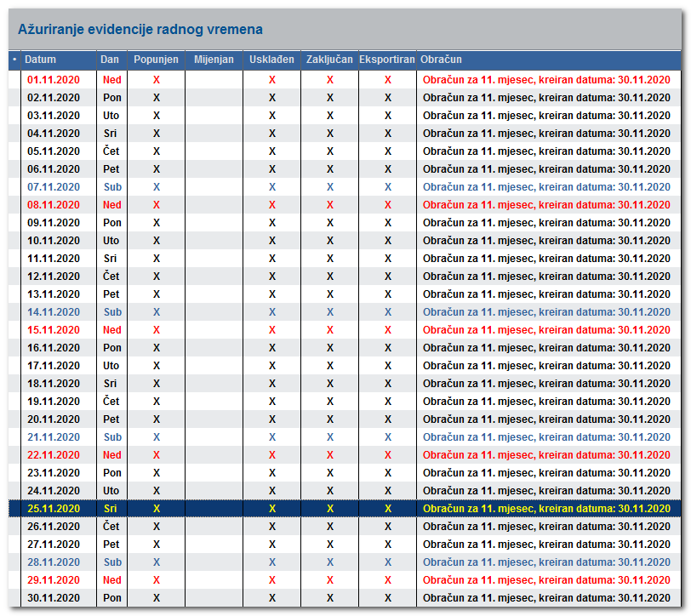Click the Usklađen X for 05.11.2020
The height and width of the screenshot is (616, 691).
(272, 151)
